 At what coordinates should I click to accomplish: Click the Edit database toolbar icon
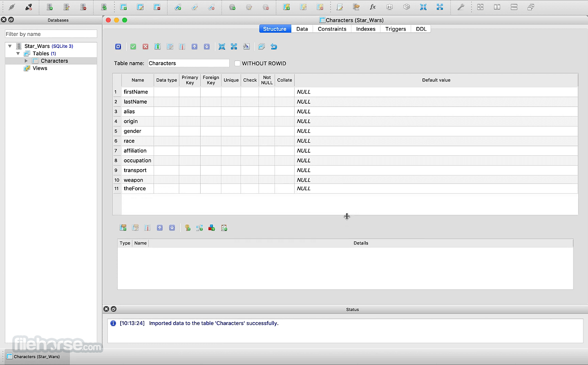[x=67, y=7]
